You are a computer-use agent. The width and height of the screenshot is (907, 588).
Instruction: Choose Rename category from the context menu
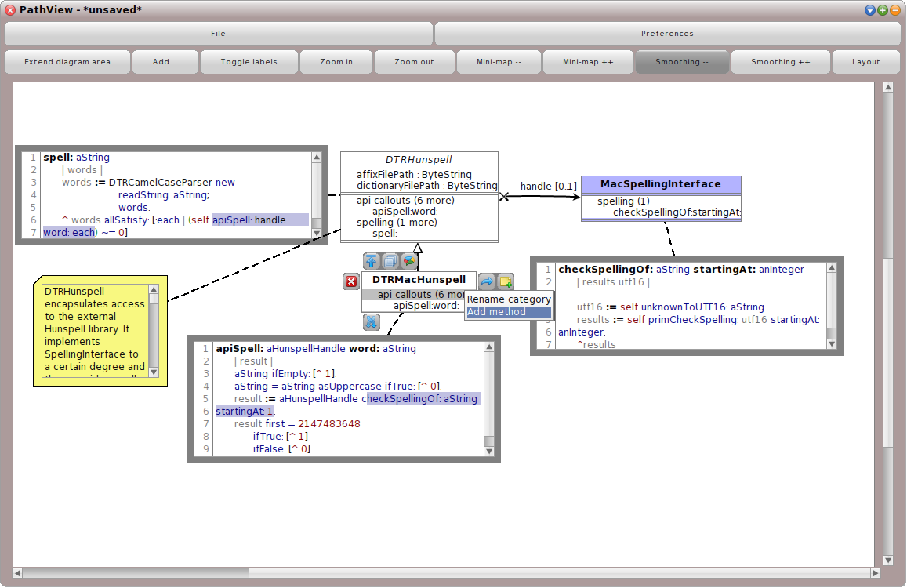click(509, 299)
